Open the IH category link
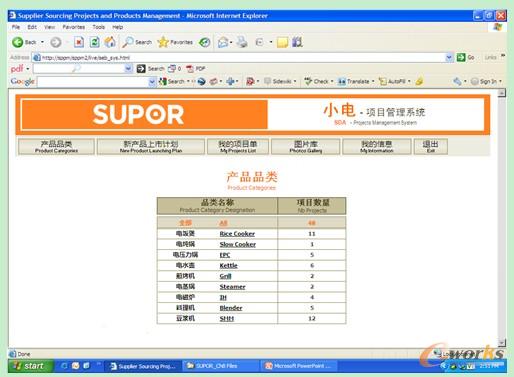This screenshot has height=377, width=514. pos(223,297)
